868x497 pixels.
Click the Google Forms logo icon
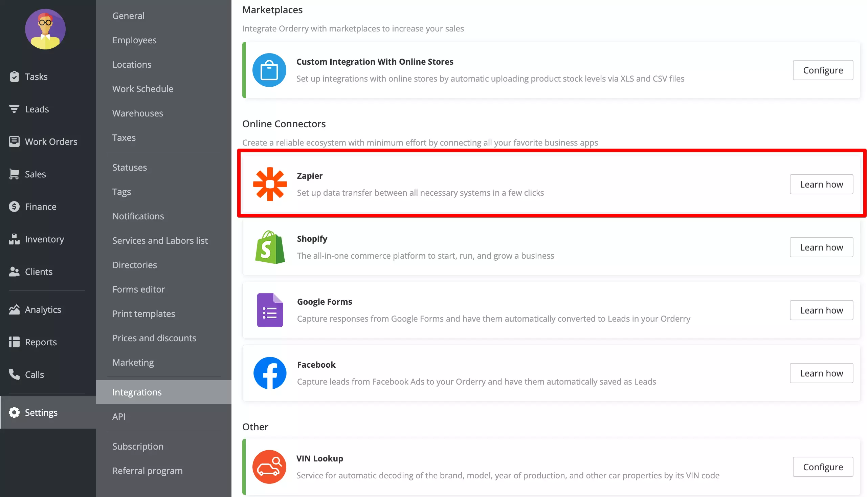(x=270, y=310)
